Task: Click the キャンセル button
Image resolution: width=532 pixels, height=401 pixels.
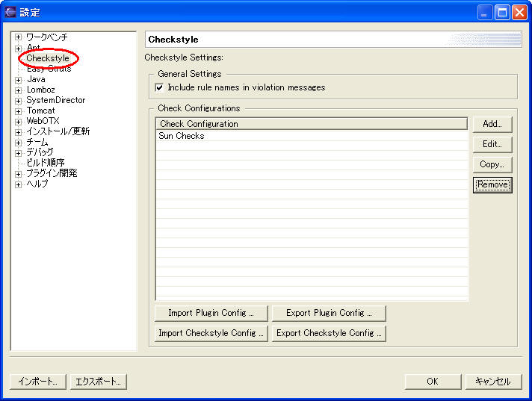Action: pyautogui.click(x=492, y=382)
